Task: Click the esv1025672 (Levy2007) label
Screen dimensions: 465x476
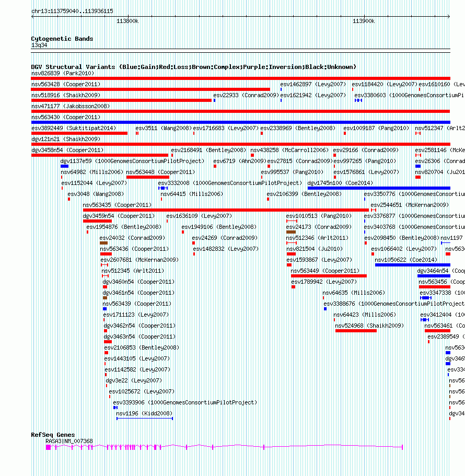Action: (142, 391)
